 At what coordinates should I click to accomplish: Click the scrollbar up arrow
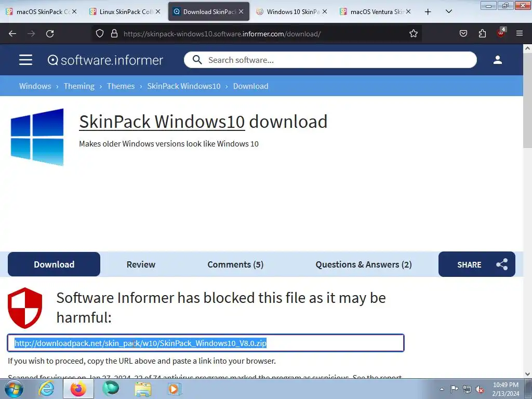pyautogui.click(x=528, y=48)
